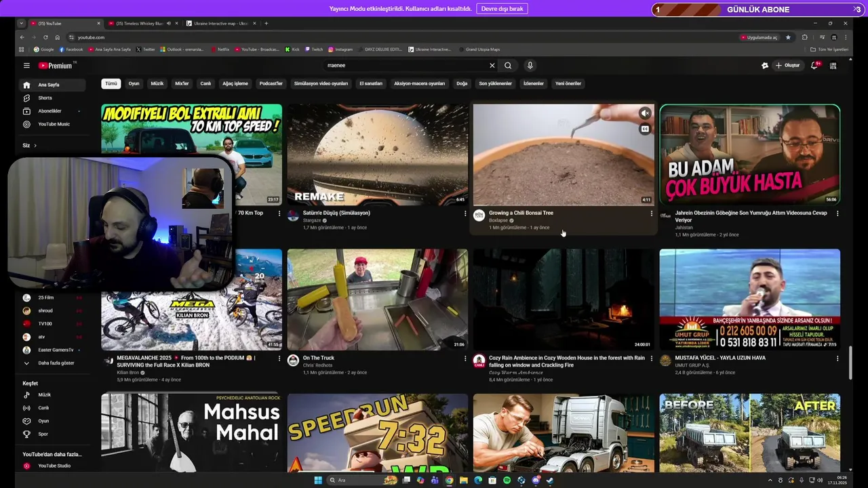Select the Podcast'ler filter chip
868x488 pixels.
[x=271, y=83]
